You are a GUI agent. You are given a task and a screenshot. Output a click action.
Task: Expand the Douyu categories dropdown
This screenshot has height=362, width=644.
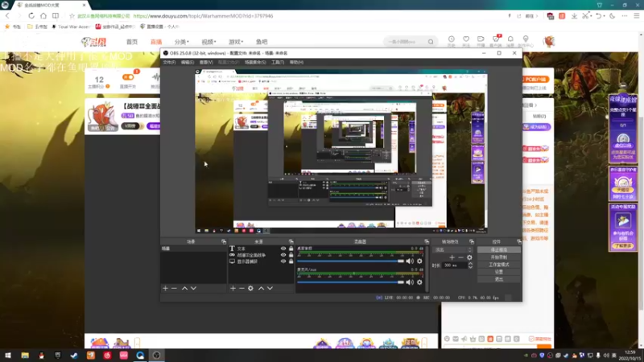[x=182, y=42]
